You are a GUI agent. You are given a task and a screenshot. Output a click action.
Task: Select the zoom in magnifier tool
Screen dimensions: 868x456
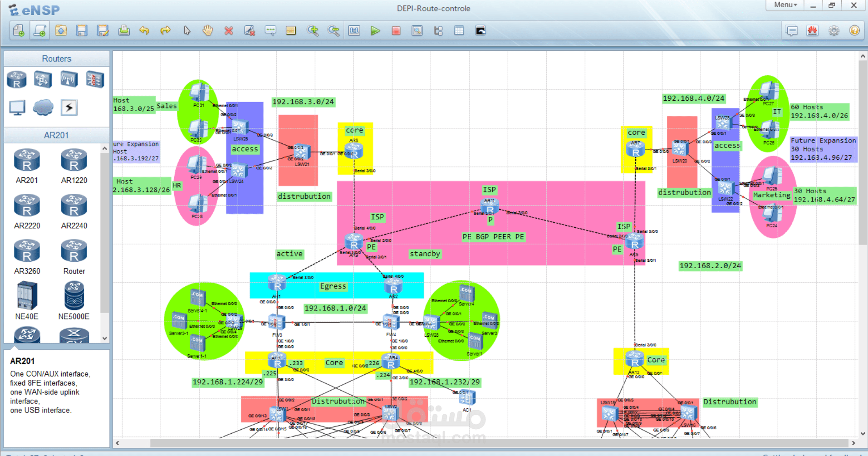(x=313, y=31)
